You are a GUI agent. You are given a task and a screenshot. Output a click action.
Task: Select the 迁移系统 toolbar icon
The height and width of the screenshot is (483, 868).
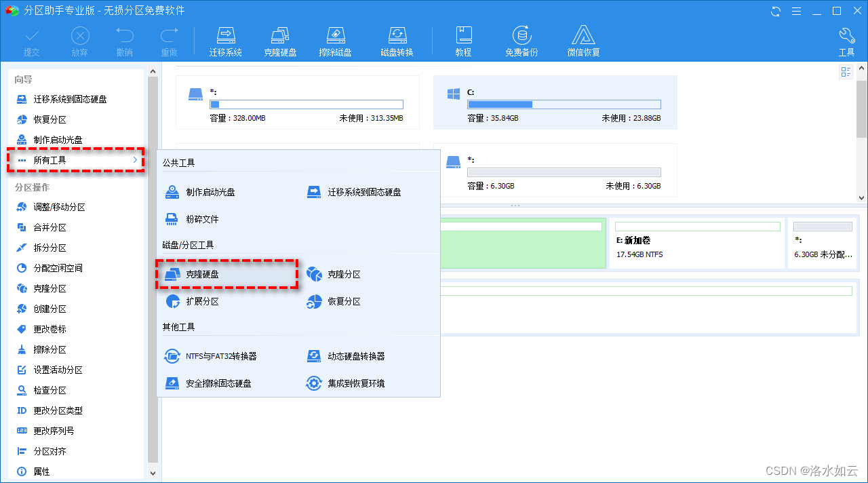coord(226,39)
